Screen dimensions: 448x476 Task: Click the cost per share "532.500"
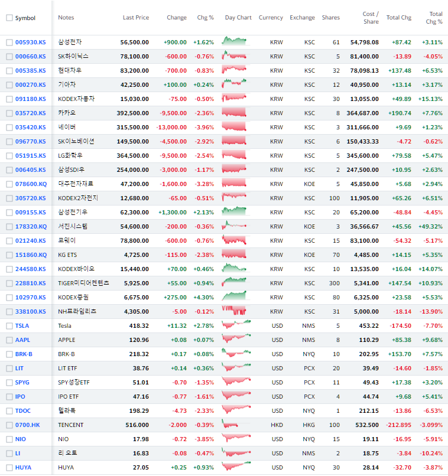(367, 425)
